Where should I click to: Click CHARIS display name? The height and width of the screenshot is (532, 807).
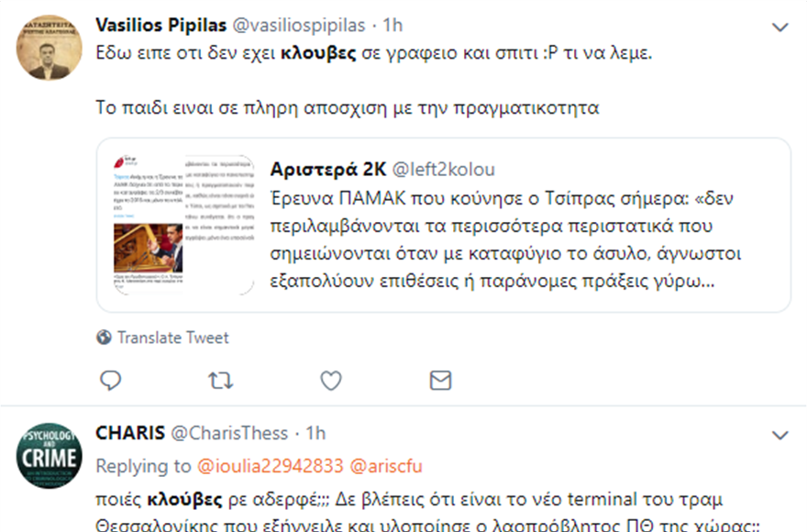pos(129,433)
